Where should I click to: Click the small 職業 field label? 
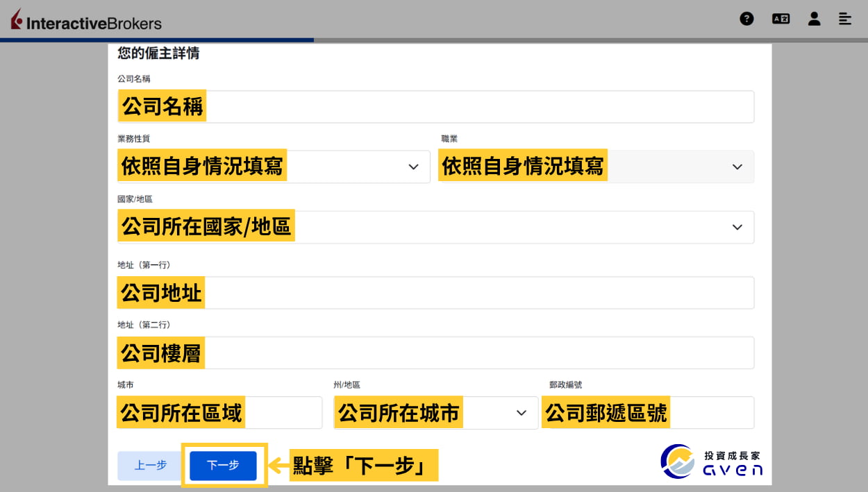coord(449,139)
